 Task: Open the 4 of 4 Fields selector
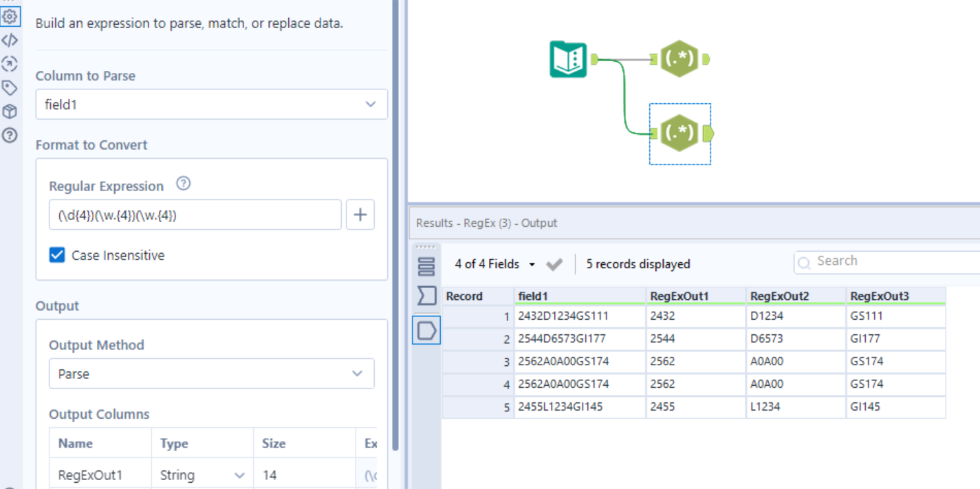494,264
